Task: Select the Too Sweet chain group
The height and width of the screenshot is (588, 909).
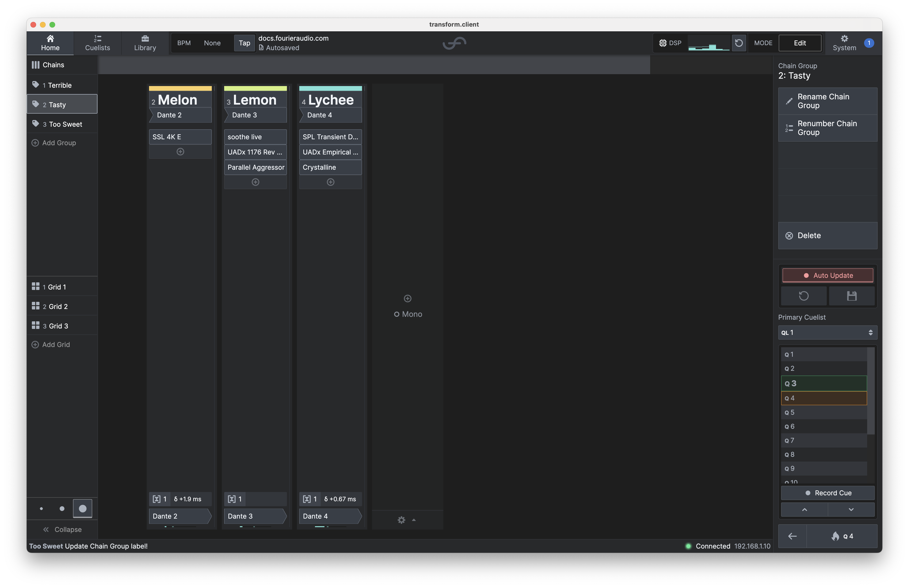Action: point(62,124)
